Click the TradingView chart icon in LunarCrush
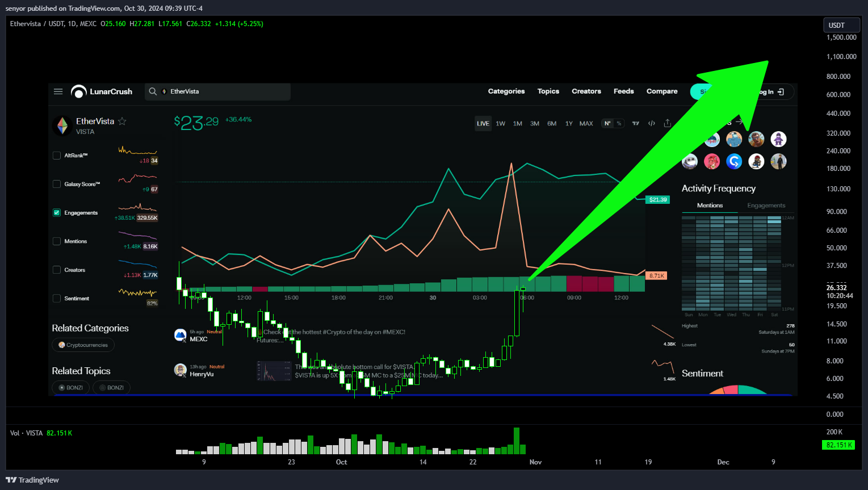 pyautogui.click(x=636, y=124)
